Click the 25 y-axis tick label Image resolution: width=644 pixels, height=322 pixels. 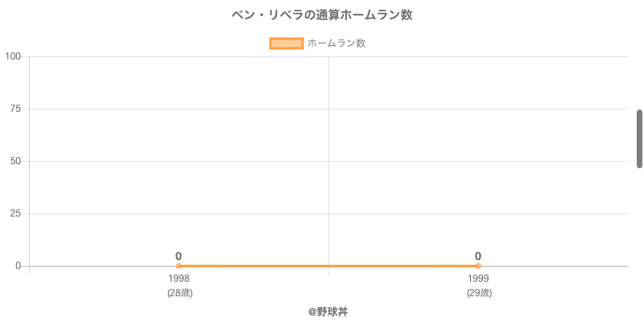click(x=15, y=213)
